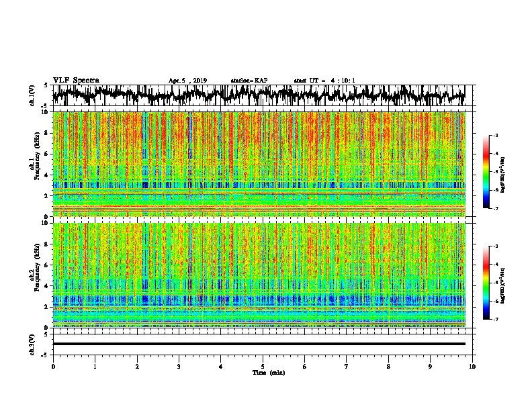This screenshot has width=532, height=411.
Task: Select the "start UT = 4:10:1" text
Action: [x=324, y=81]
